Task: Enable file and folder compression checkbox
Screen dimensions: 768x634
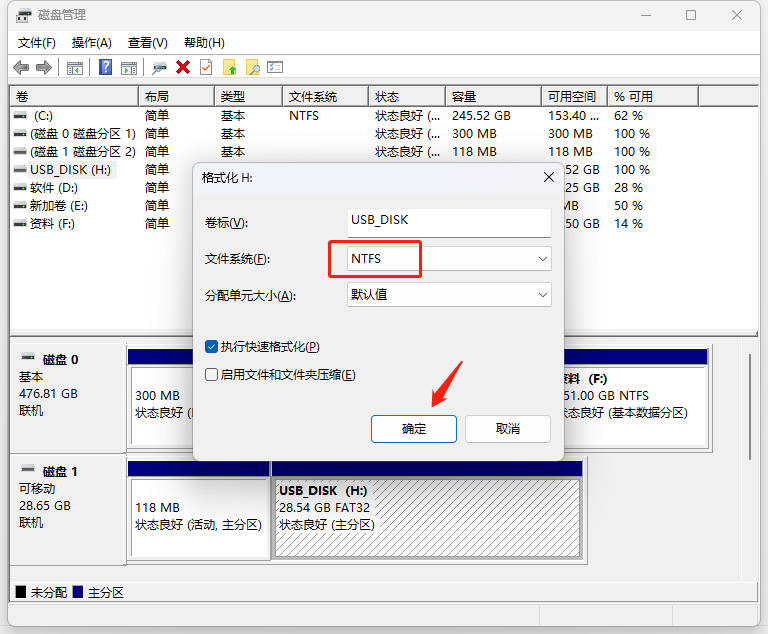Action: click(x=211, y=375)
